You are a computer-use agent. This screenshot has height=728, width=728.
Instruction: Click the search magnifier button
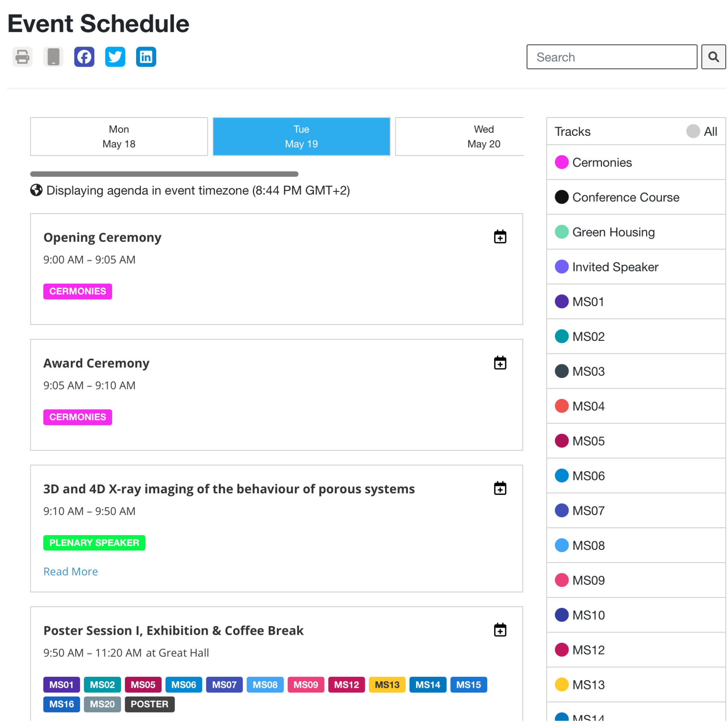713,57
